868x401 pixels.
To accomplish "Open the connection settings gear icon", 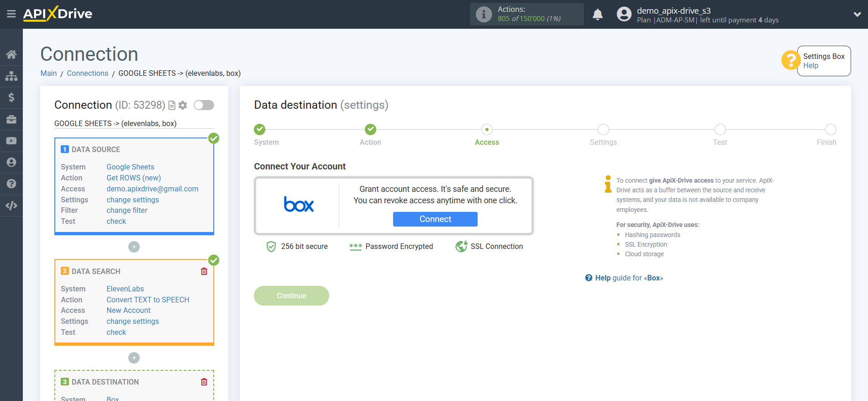I will pyautogui.click(x=183, y=106).
